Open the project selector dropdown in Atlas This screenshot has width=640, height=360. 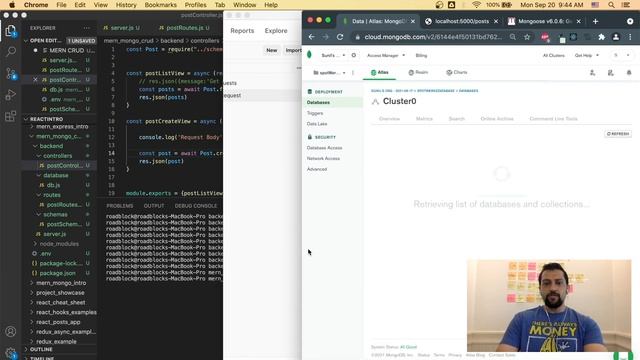329,73
